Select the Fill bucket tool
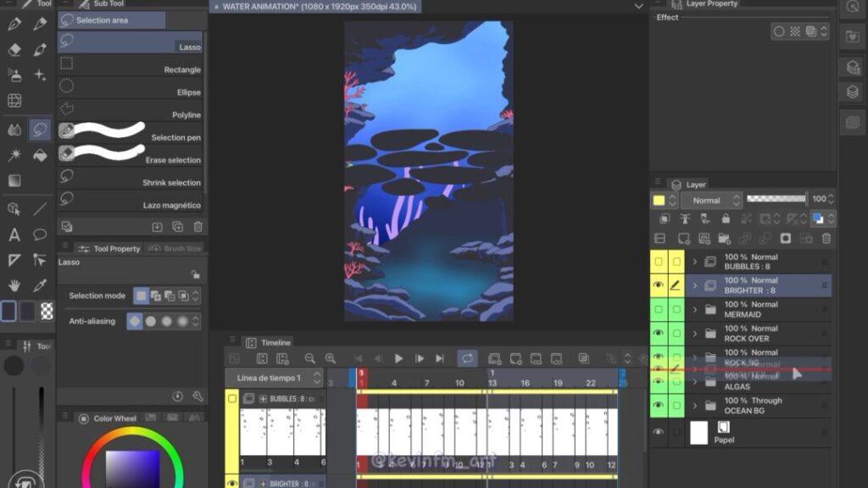 coord(40,156)
